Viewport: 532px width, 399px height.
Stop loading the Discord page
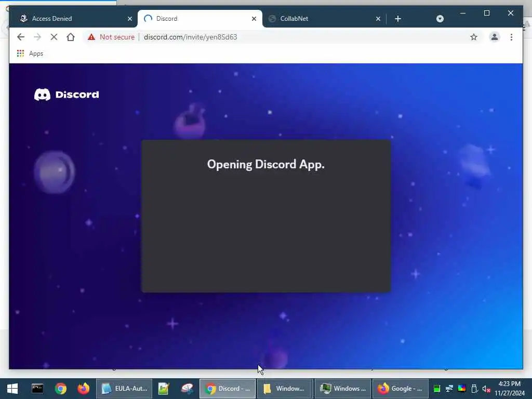pyautogui.click(x=54, y=37)
